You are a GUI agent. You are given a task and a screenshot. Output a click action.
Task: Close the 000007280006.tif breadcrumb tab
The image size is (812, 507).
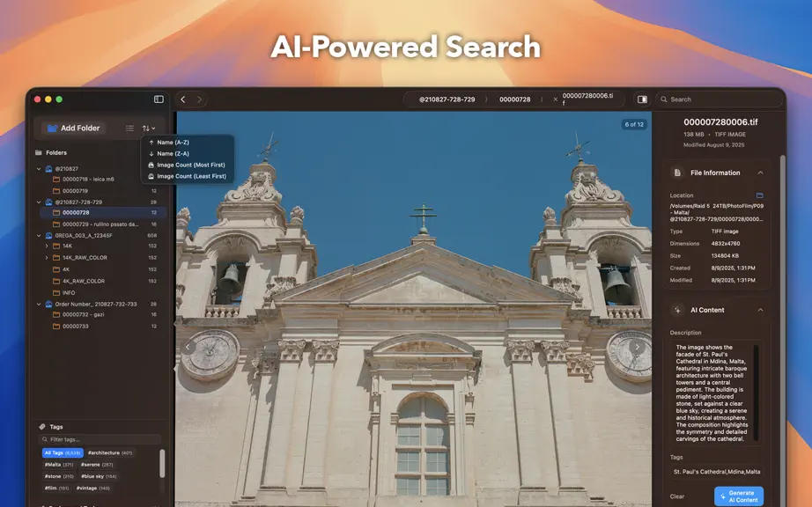[555, 99]
